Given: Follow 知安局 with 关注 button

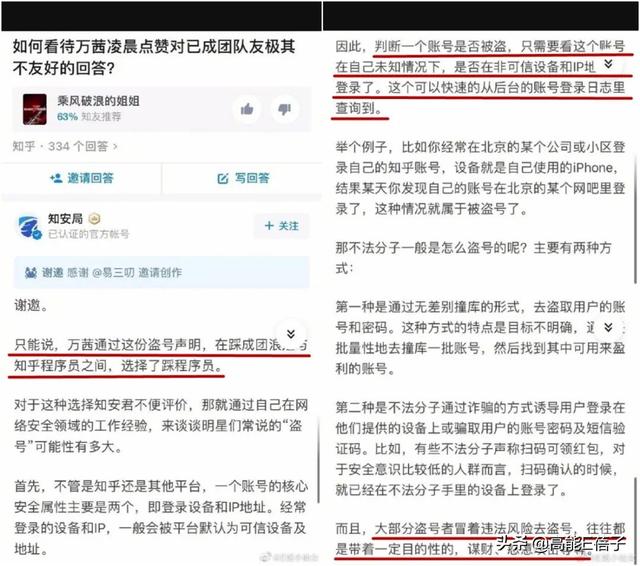Looking at the screenshot, I should tap(282, 226).
